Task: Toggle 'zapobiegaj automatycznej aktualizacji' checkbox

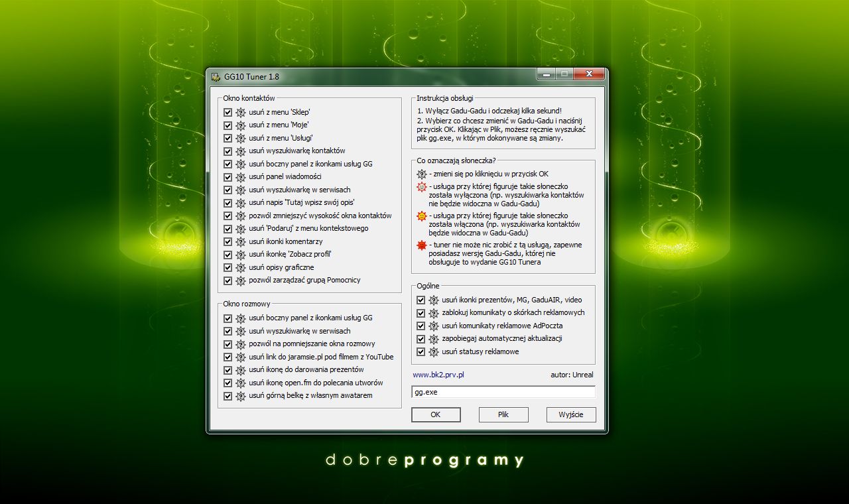Action: [421, 339]
